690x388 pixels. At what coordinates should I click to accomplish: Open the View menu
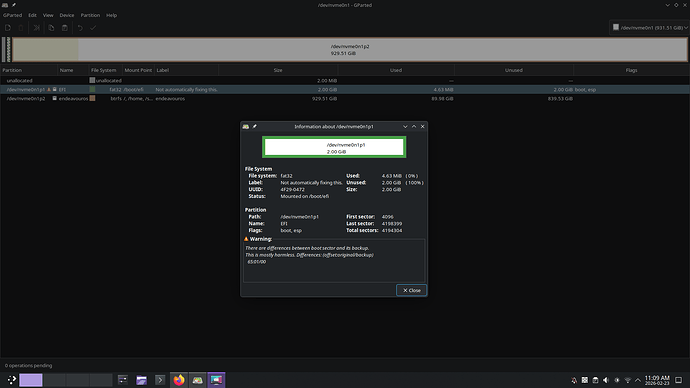click(48, 15)
